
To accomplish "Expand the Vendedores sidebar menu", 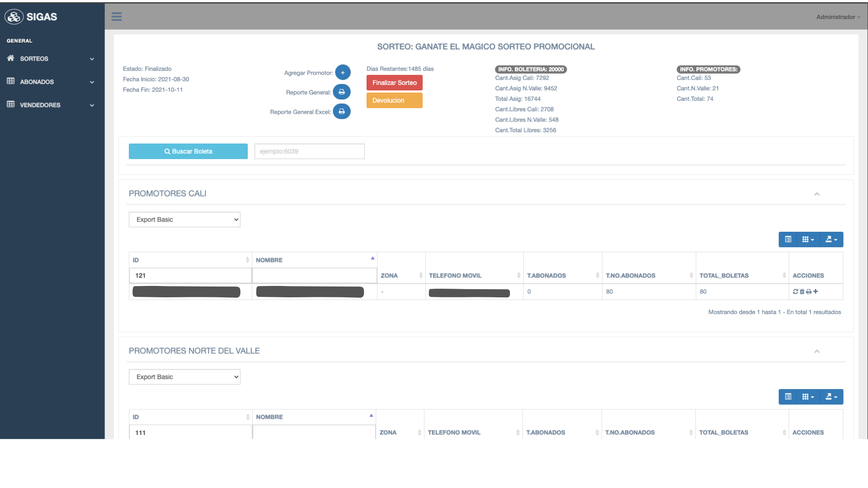I will [52, 105].
